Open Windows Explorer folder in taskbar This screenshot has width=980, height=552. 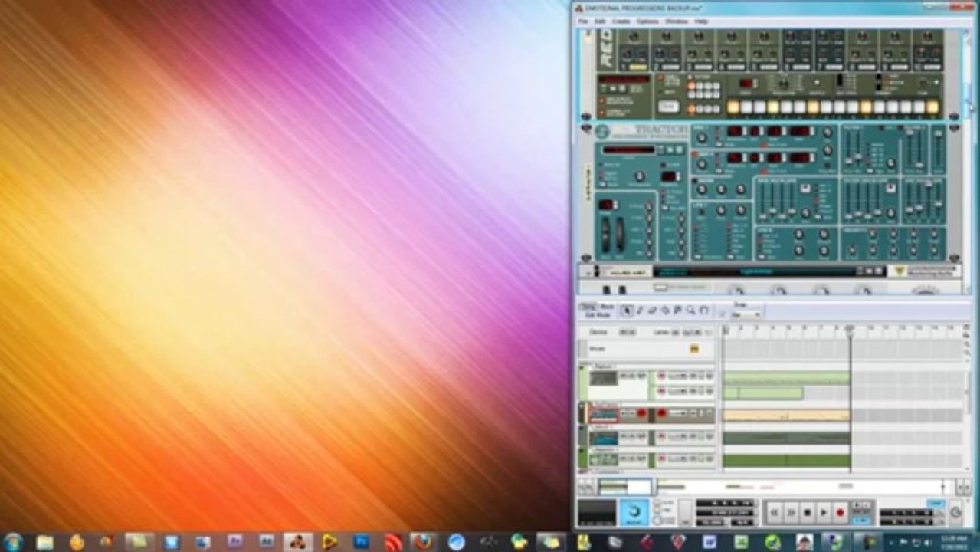click(45, 542)
